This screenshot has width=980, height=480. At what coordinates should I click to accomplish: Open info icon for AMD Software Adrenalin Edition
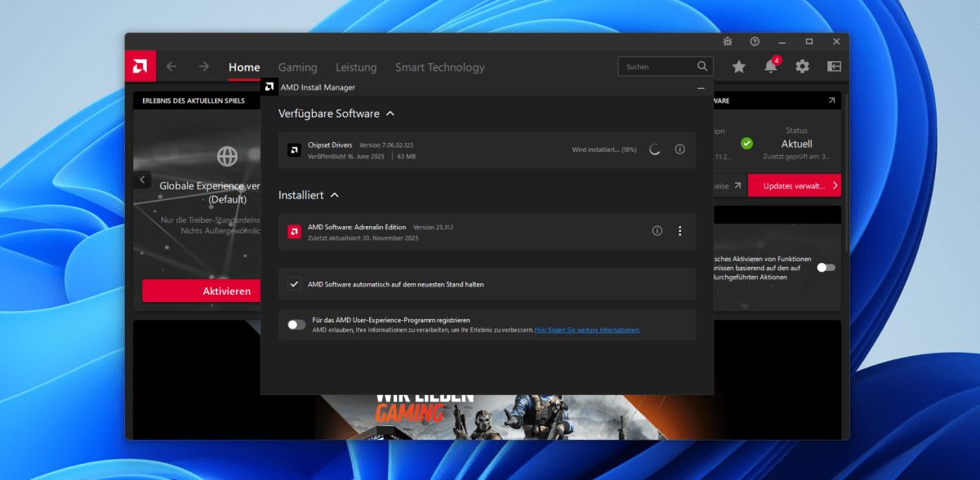point(657,231)
